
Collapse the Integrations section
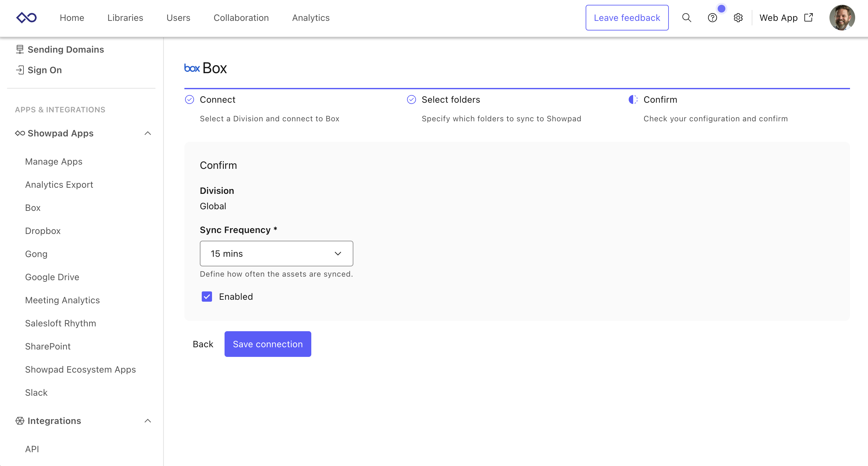click(147, 421)
